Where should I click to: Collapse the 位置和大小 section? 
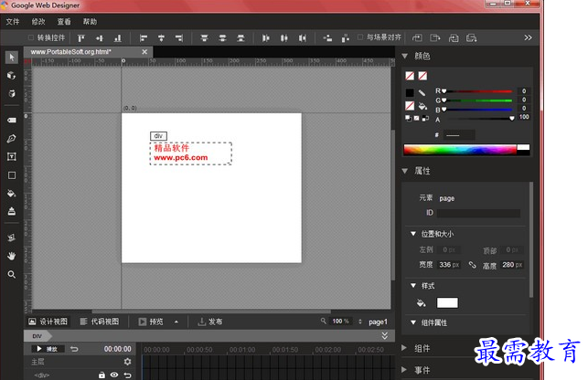[x=413, y=234]
